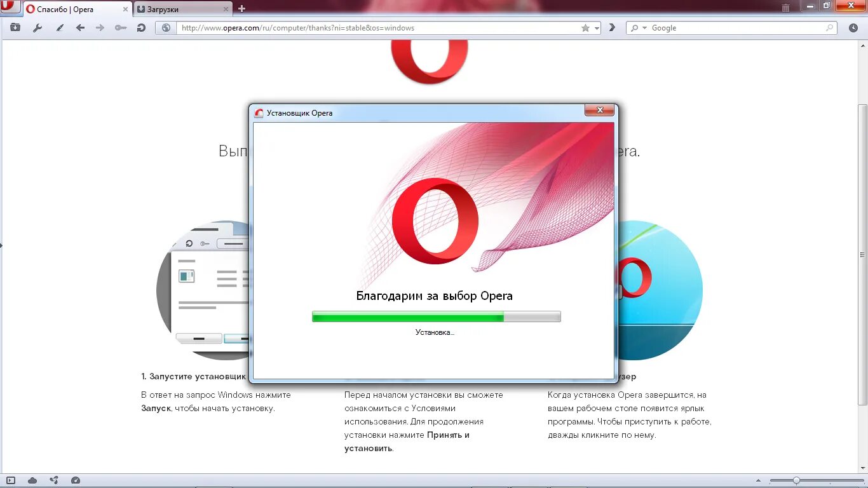Click the page vertical scrollbar
868x488 pixels.
(863, 254)
